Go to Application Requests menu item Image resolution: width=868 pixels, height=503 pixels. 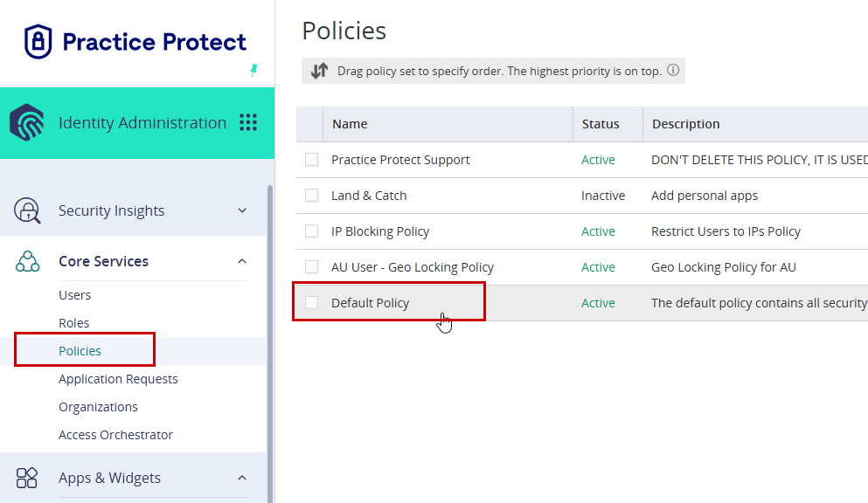(x=118, y=379)
